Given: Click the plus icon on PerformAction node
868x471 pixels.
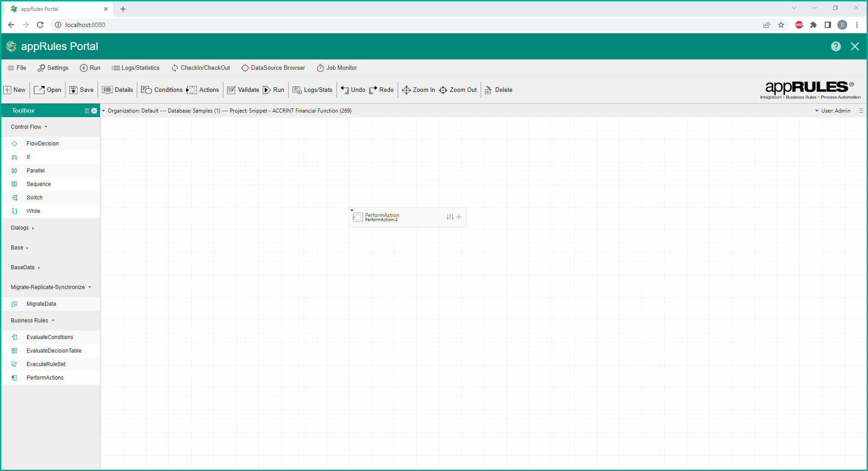Looking at the screenshot, I should click(x=459, y=217).
